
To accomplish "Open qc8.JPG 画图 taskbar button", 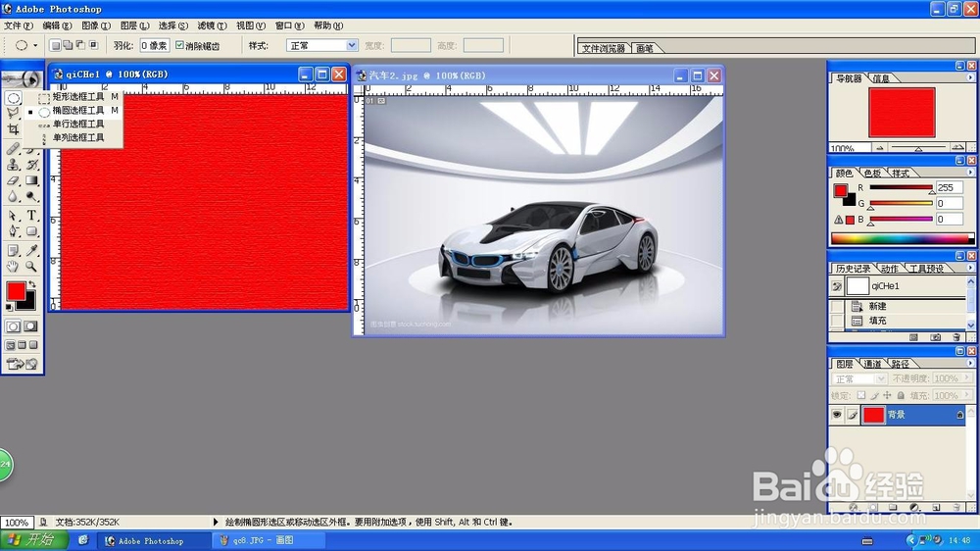I will coord(269,540).
